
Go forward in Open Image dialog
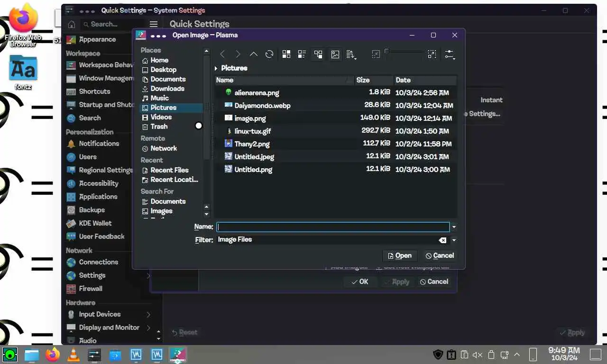tap(238, 55)
